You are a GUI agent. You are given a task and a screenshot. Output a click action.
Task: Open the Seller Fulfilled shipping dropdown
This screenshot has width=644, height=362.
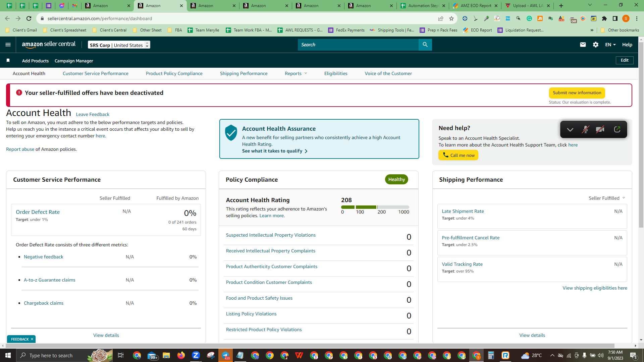(x=607, y=198)
